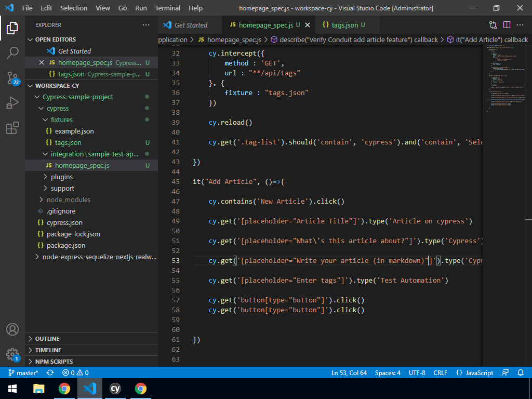532x399 pixels.
Task: Expand the node_modules folder
Action: point(68,199)
